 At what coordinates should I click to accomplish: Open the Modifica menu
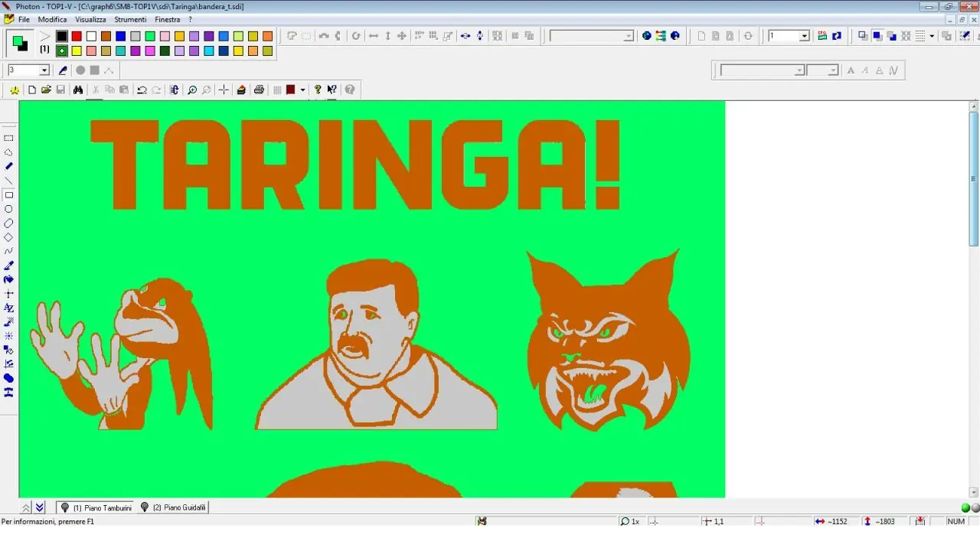[x=53, y=19]
